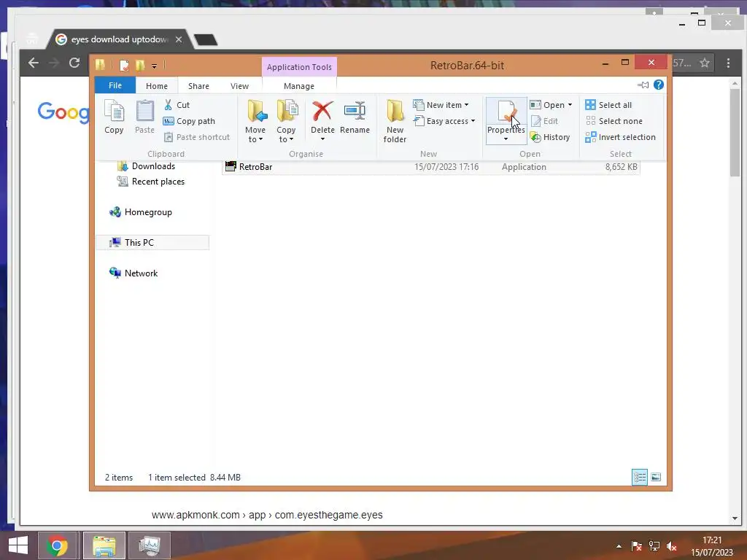Open the New item dropdown

pyautogui.click(x=441, y=105)
